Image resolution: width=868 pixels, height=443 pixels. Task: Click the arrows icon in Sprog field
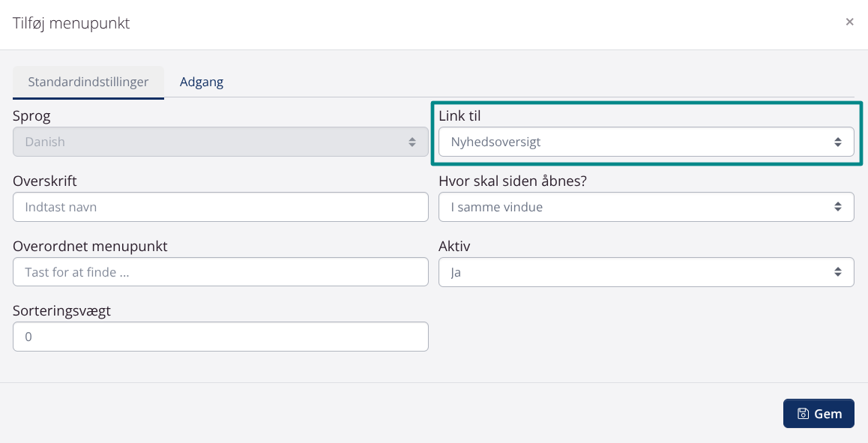(x=412, y=142)
